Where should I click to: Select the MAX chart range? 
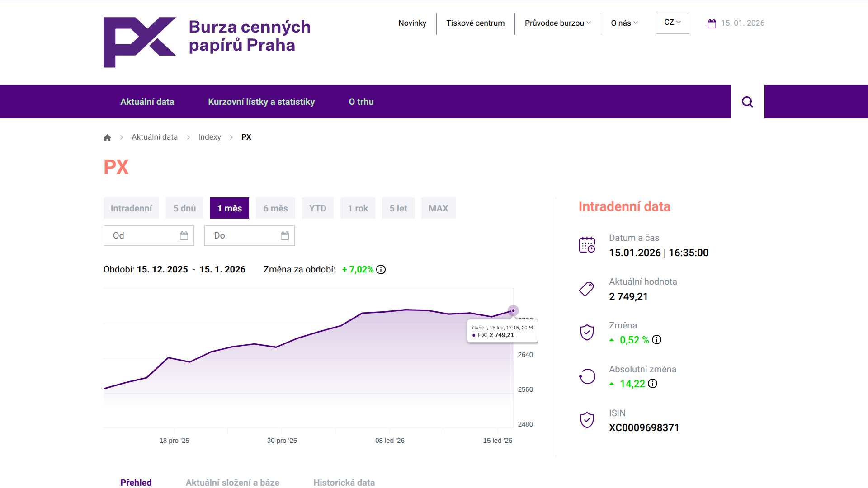[x=439, y=208]
